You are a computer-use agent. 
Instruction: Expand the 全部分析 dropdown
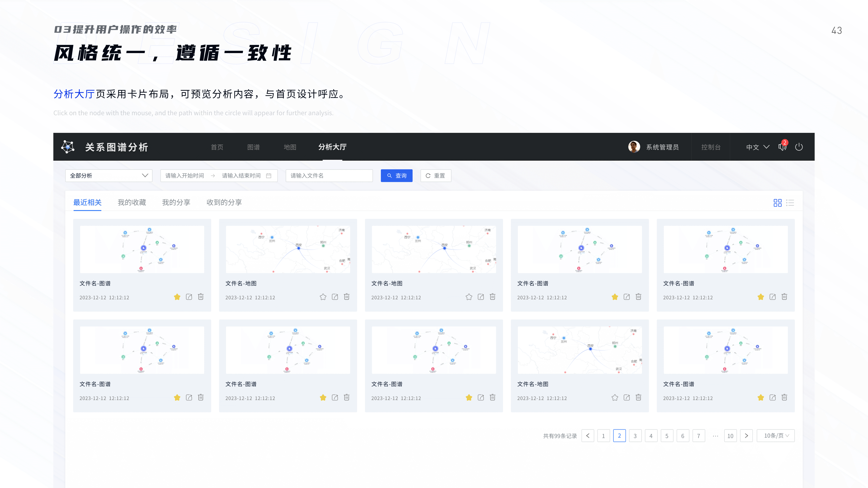pyautogui.click(x=108, y=176)
